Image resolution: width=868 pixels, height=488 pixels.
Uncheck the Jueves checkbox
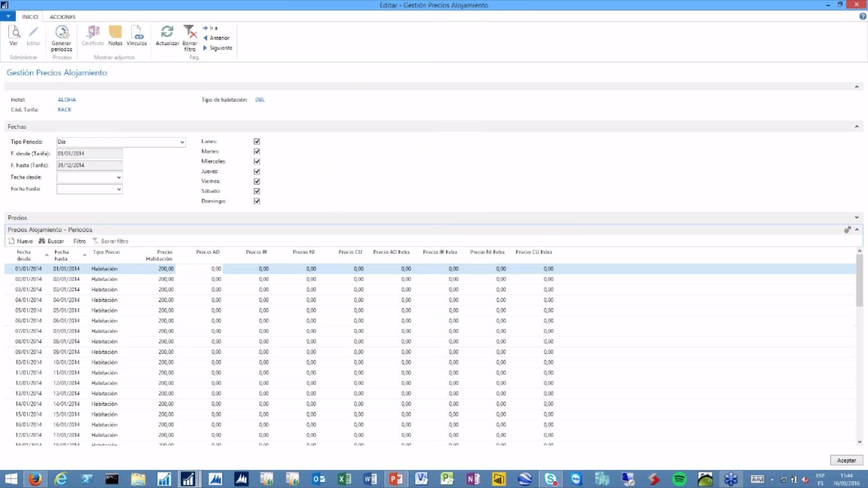pos(257,172)
